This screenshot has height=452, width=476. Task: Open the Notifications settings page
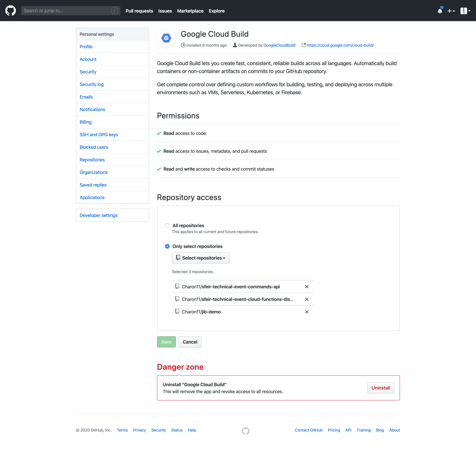click(113, 109)
